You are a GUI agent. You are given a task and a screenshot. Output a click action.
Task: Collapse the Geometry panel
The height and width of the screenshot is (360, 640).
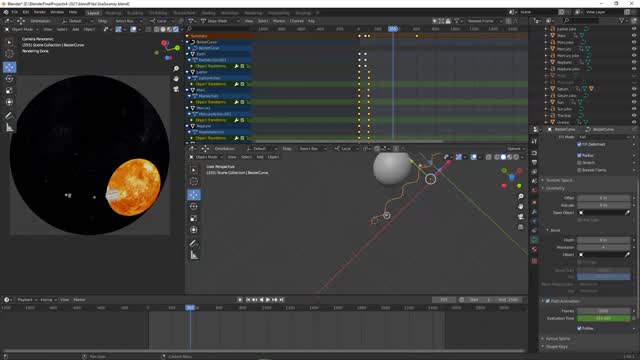[555, 188]
